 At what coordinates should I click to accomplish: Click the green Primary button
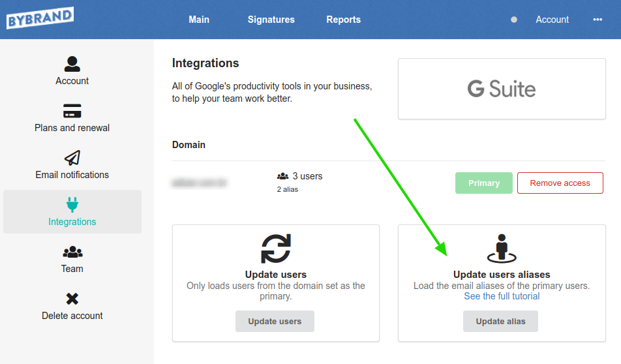tap(484, 183)
